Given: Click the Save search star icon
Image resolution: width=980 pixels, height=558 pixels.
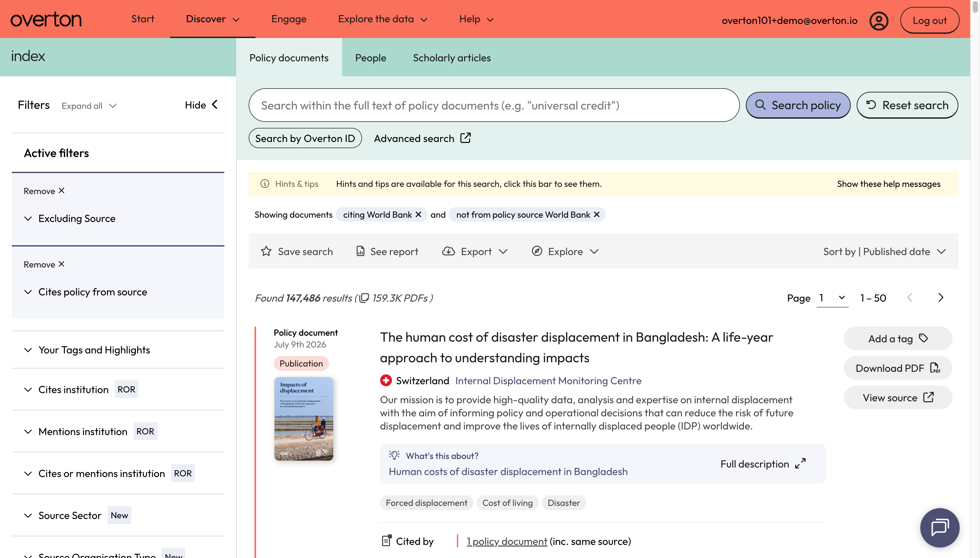Looking at the screenshot, I should (266, 251).
